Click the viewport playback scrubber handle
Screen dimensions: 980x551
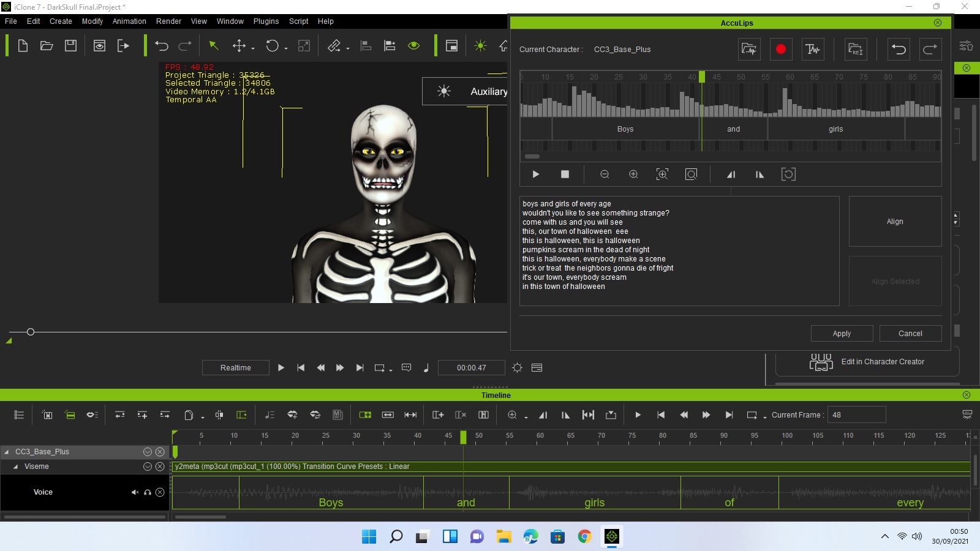[x=31, y=332]
